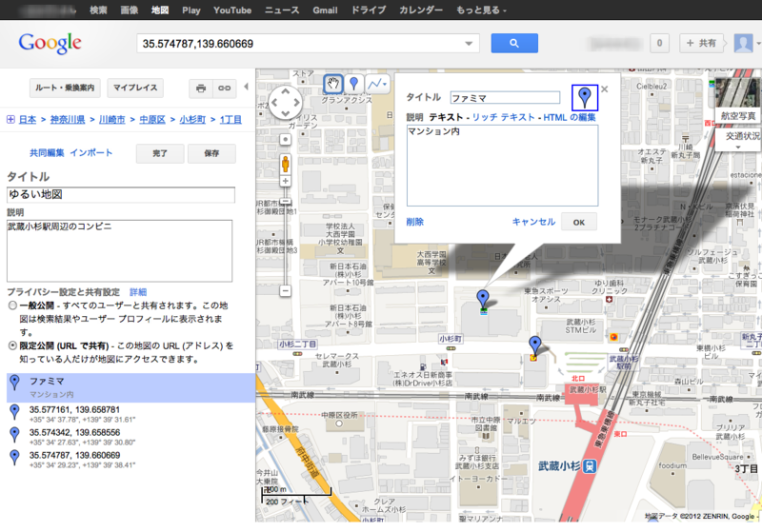Click the マイプレイス button
This screenshot has width=762, height=532.
coord(135,88)
